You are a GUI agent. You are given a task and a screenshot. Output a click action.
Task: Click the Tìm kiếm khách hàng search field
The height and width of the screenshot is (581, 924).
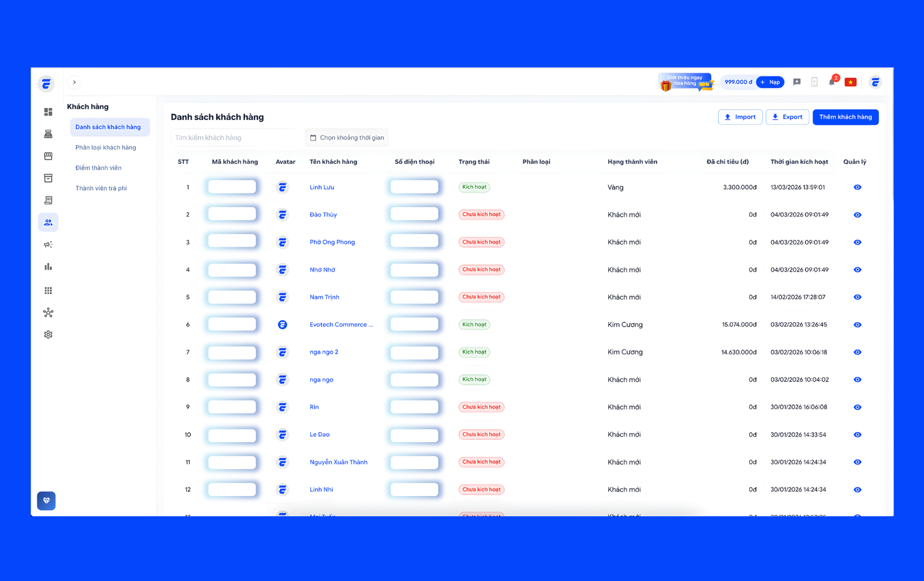point(233,137)
